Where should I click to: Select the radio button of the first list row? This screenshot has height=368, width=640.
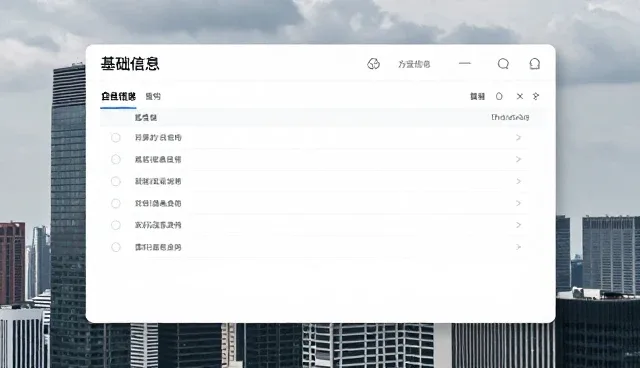(x=116, y=137)
